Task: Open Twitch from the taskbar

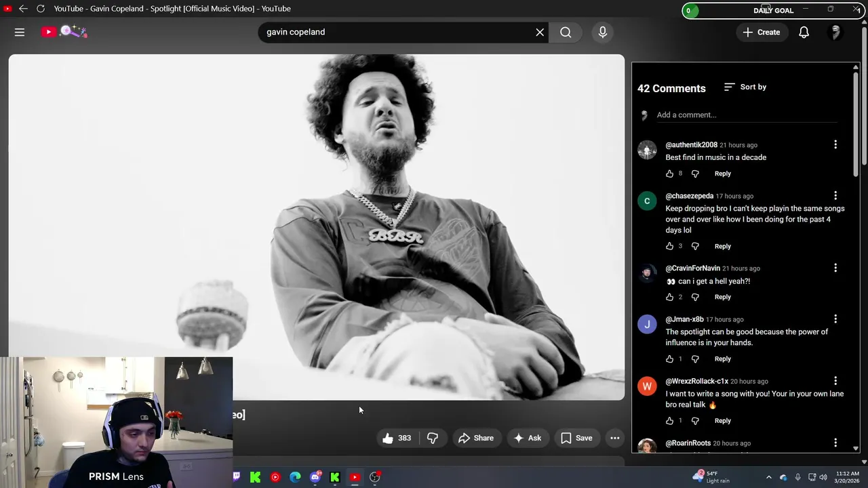Action: pyautogui.click(x=236, y=477)
